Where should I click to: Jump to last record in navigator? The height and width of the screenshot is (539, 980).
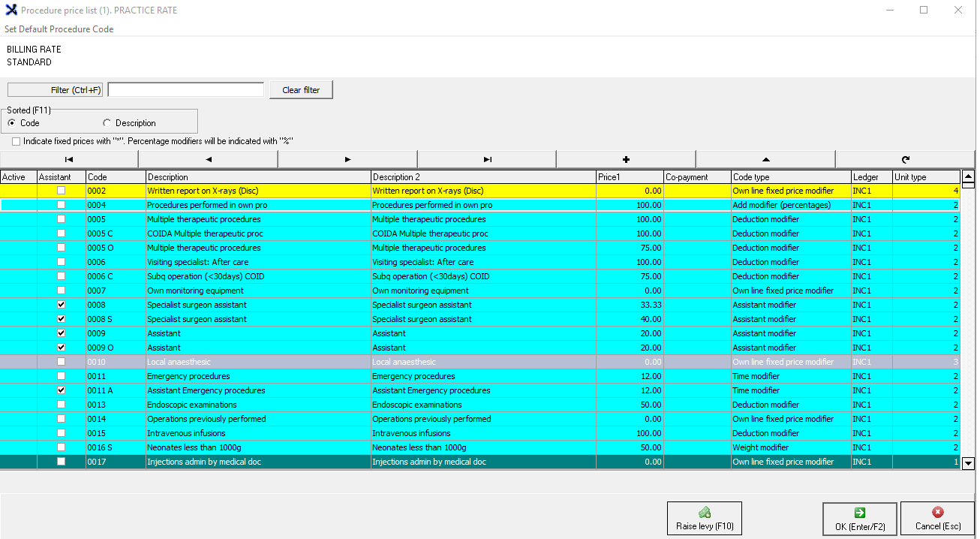coord(487,159)
